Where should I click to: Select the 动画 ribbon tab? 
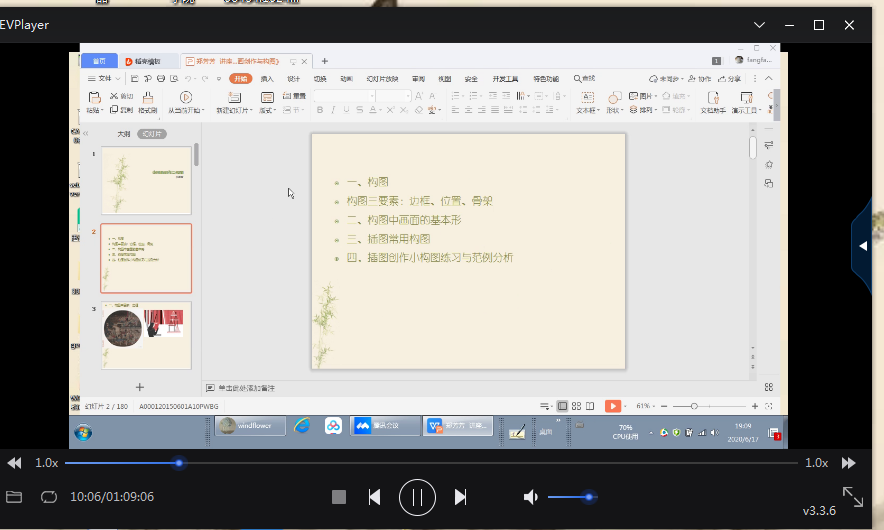346,79
